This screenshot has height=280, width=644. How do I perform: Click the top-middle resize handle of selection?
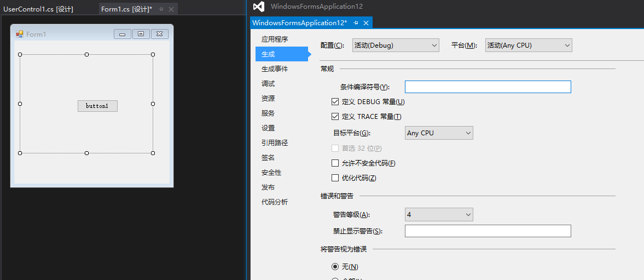click(x=86, y=54)
